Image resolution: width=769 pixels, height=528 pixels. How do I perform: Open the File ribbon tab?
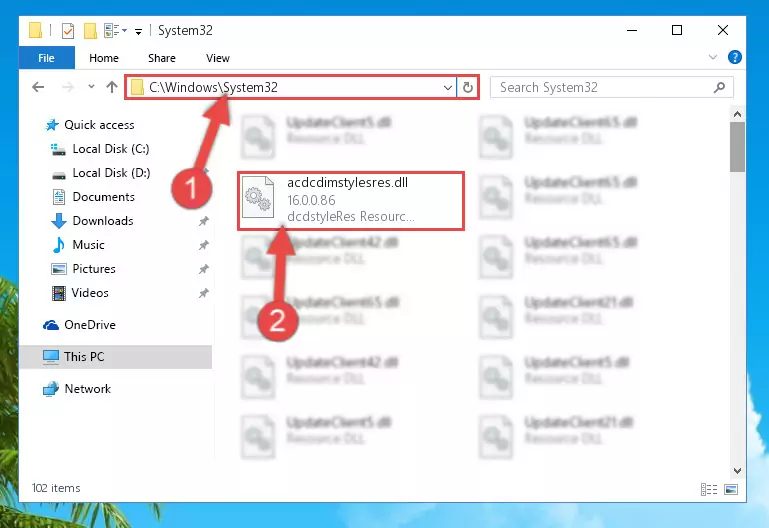pos(47,58)
